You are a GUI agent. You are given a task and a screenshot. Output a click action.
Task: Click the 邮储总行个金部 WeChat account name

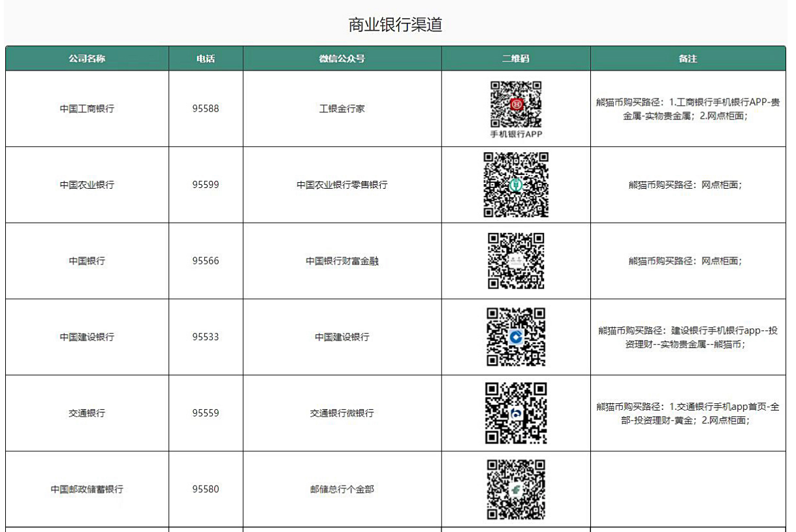(342, 489)
